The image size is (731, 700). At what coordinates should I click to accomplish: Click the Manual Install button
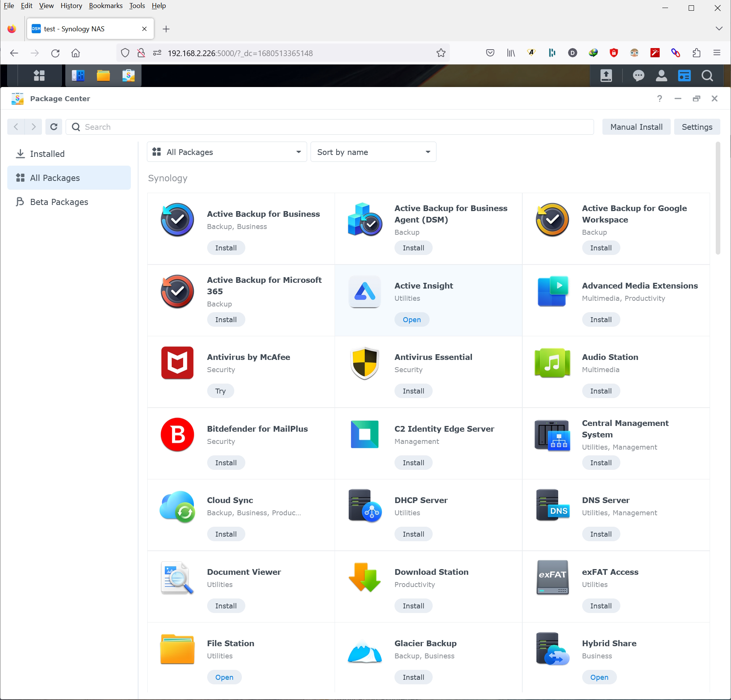tap(636, 127)
